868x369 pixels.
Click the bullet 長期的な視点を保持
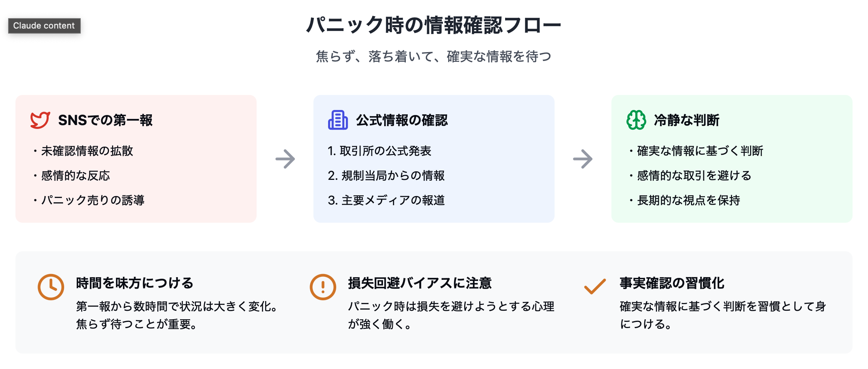coord(688,200)
